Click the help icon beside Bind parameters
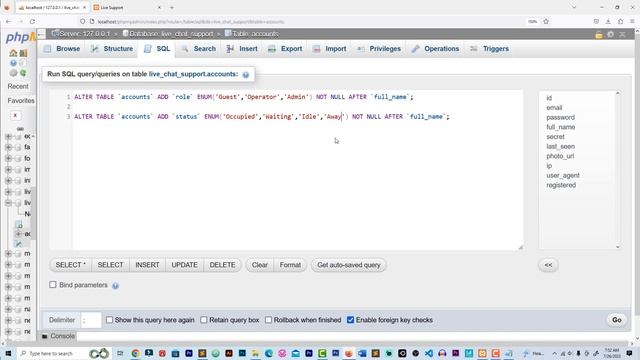 click(116, 286)
